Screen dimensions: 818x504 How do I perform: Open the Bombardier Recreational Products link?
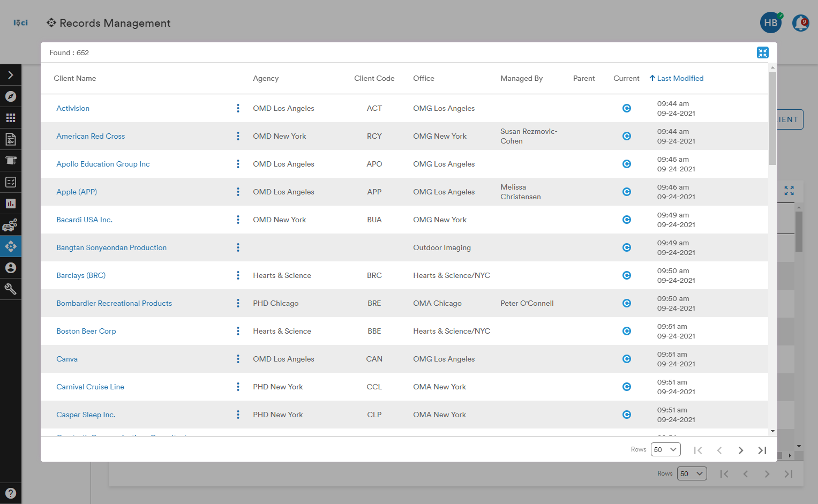[x=114, y=303]
